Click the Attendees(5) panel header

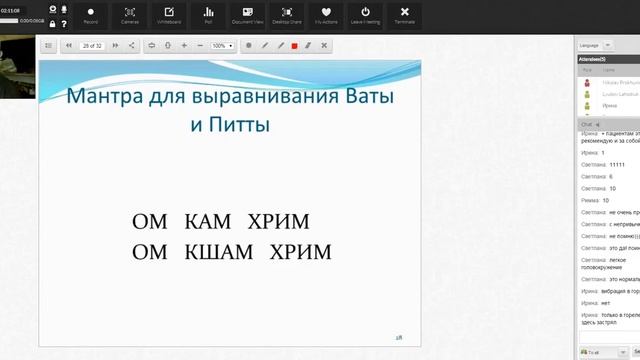point(609,59)
